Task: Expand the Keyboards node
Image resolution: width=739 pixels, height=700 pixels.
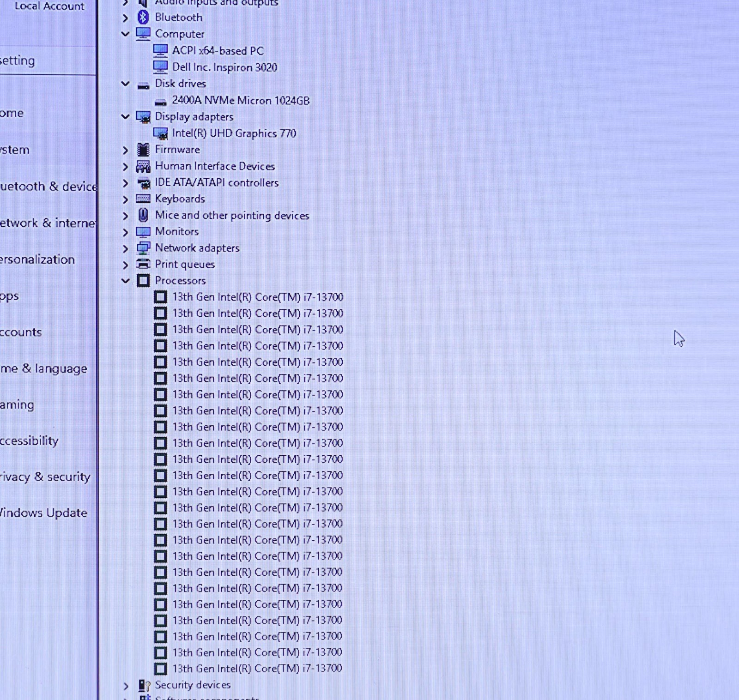Action: 125,199
